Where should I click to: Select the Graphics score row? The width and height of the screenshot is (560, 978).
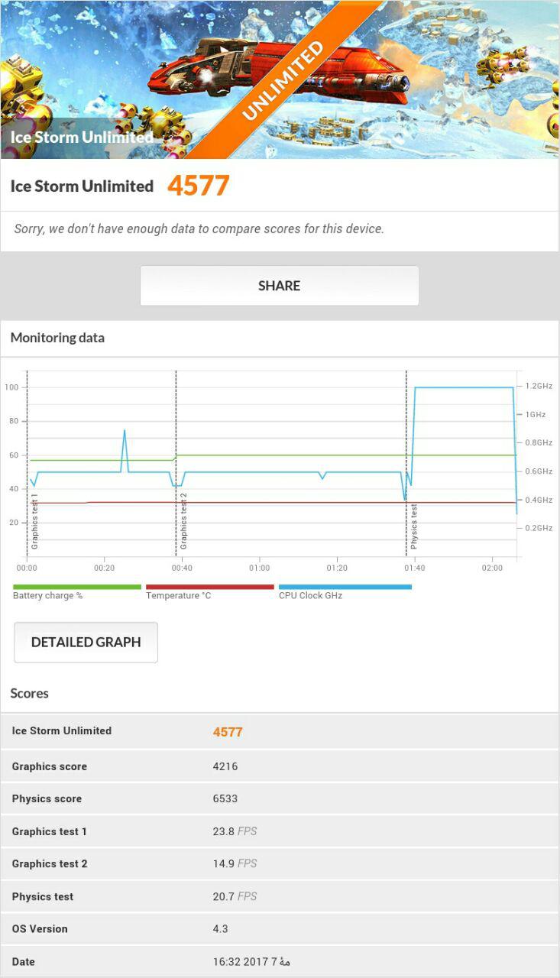pyautogui.click(x=280, y=766)
